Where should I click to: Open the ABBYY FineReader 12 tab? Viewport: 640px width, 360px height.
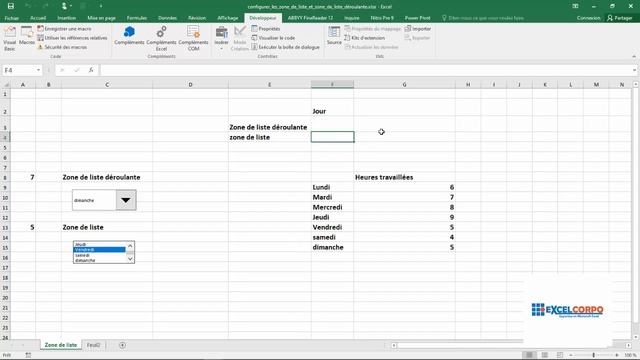(310, 18)
